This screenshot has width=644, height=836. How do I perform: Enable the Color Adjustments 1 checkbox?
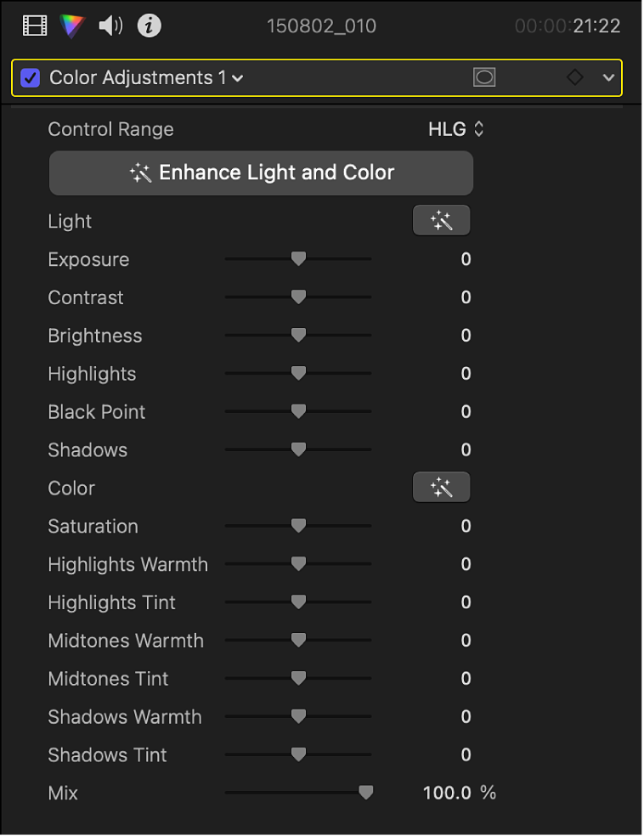point(31,77)
